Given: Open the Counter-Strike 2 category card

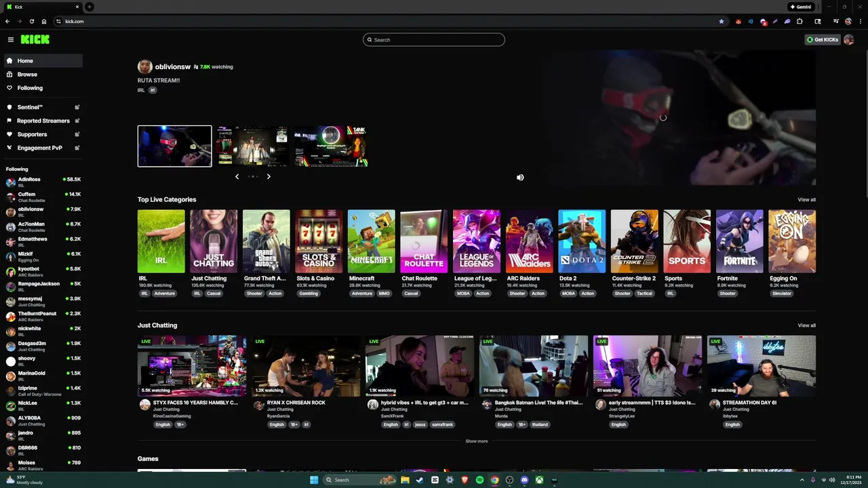Looking at the screenshot, I should pos(634,241).
